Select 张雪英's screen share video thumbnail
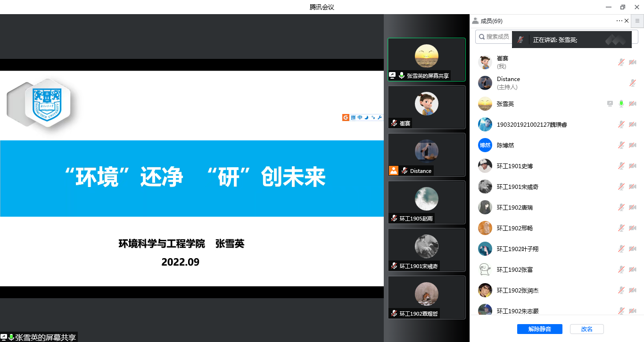The height and width of the screenshot is (342, 644). click(426, 59)
